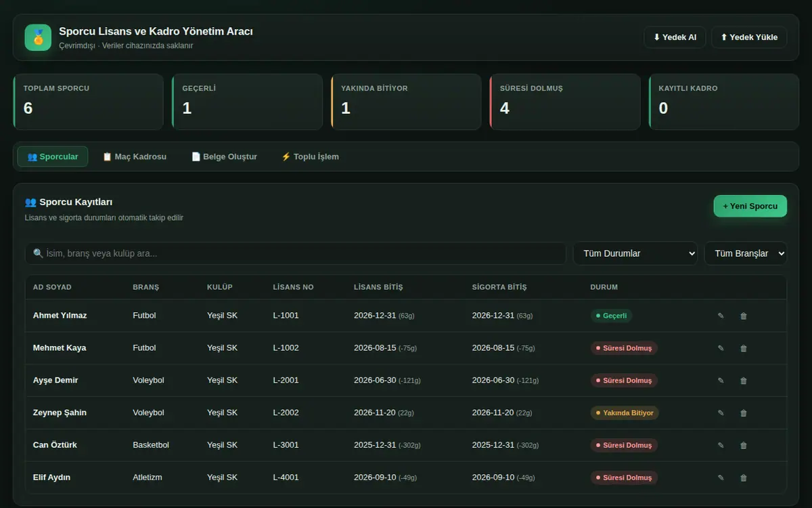Open the Tüm Durumlar status filter
Image resolution: width=812 pixels, height=508 pixels.
pos(635,253)
